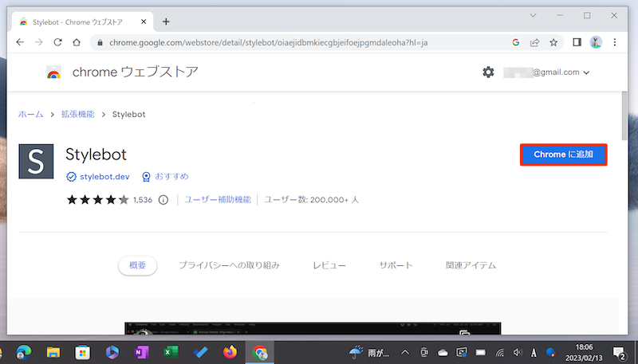
Task: Click the ユーザー補助機能 category link
Action: point(218,200)
